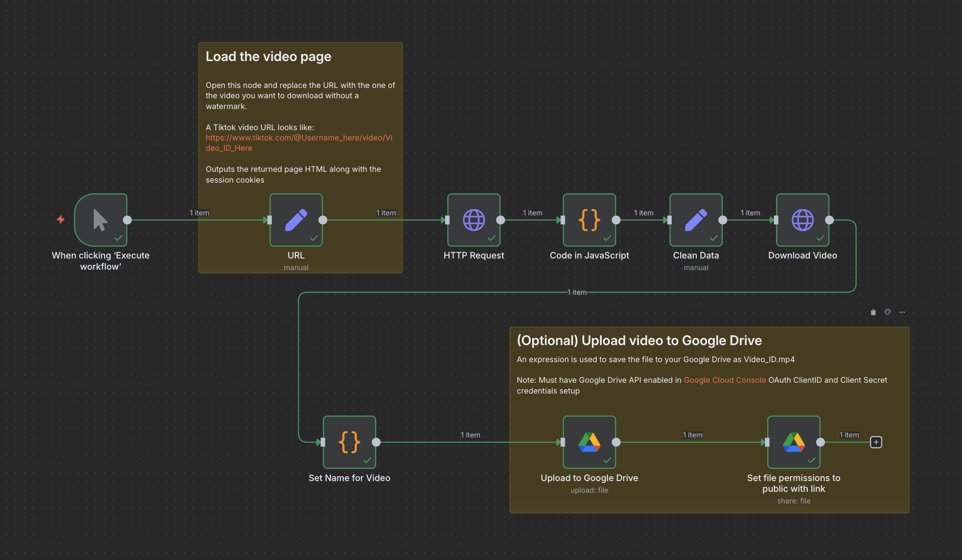Select the Set Name for Video node
The height and width of the screenshot is (560, 962).
[349, 442]
